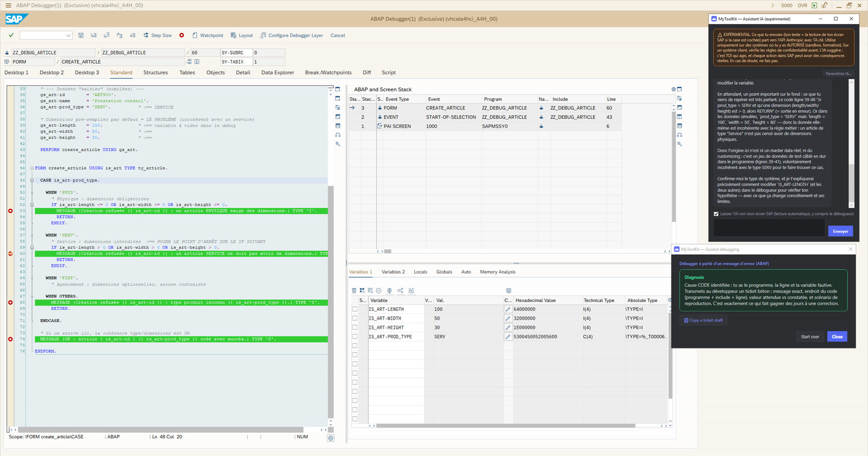
Task: Click the display source info icon next to CREATE_ARTICLE
Action: coord(197,62)
